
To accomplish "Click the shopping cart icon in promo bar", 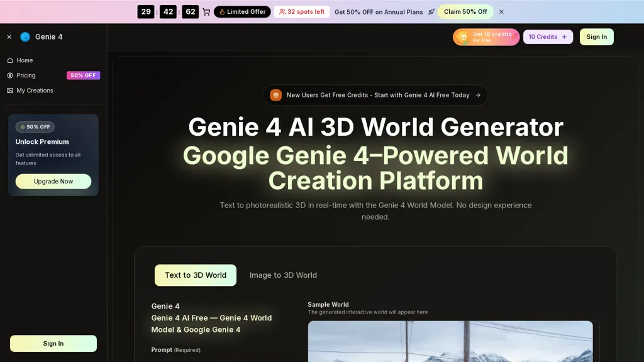I will coord(206,12).
